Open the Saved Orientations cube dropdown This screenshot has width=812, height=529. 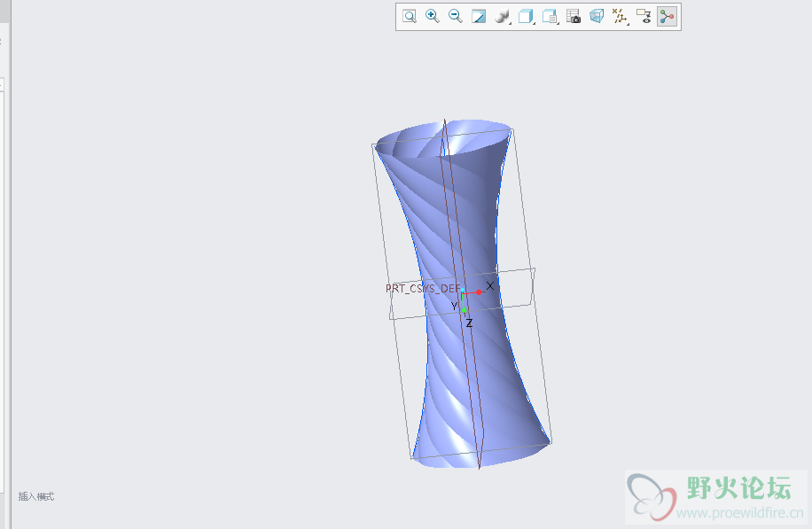coord(526,17)
